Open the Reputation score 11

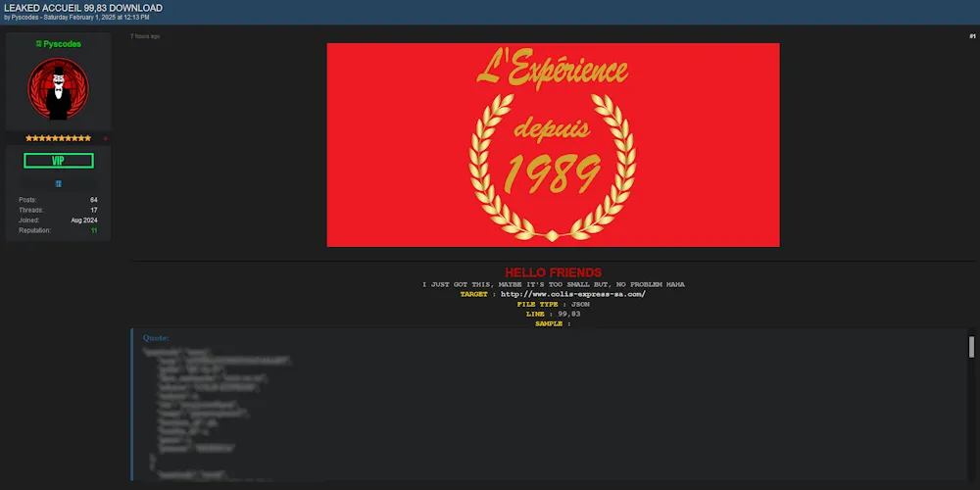(x=94, y=230)
